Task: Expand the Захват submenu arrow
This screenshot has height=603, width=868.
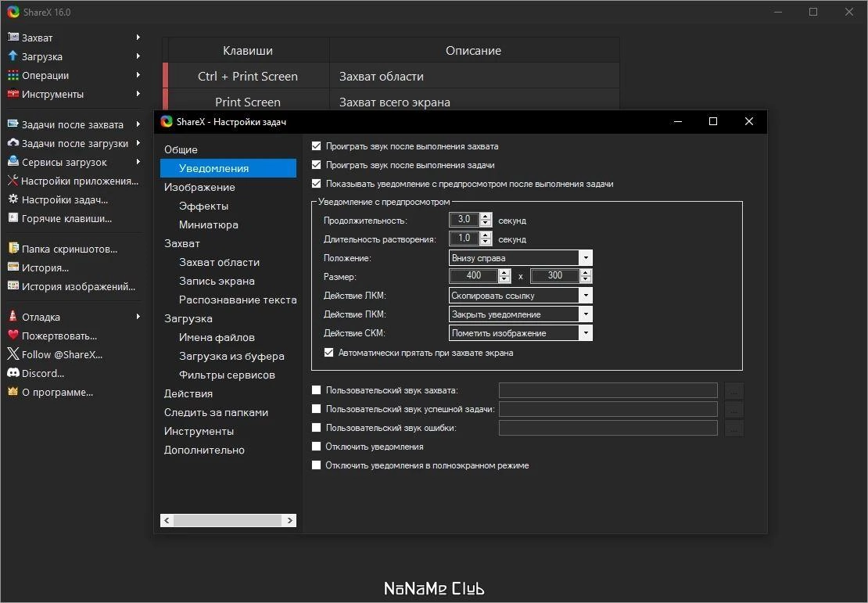Action: pyautogui.click(x=138, y=37)
